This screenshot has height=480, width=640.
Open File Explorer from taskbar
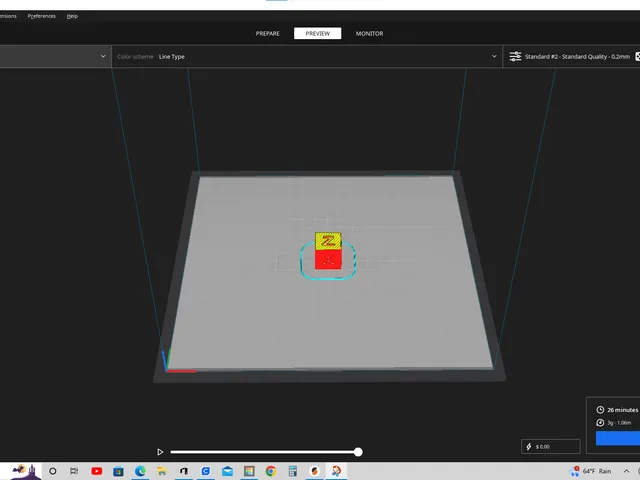tap(162, 471)
